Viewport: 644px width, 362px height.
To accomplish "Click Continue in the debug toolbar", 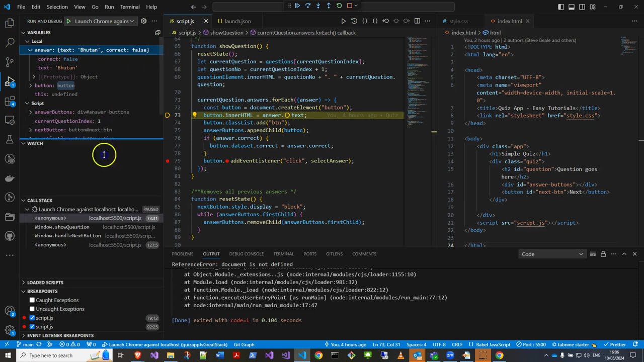I will [x=297, y=6].
